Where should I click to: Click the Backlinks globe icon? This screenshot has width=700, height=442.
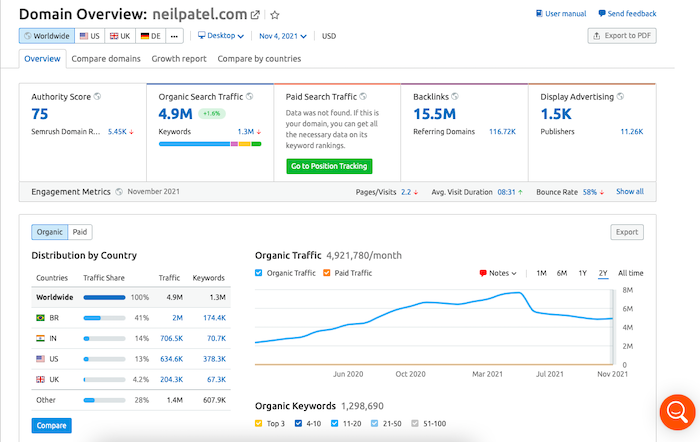[x=454, y=96]
